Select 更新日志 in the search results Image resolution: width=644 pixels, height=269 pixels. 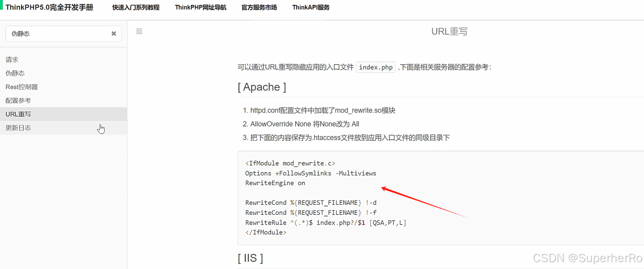click(x=63, y=128)
